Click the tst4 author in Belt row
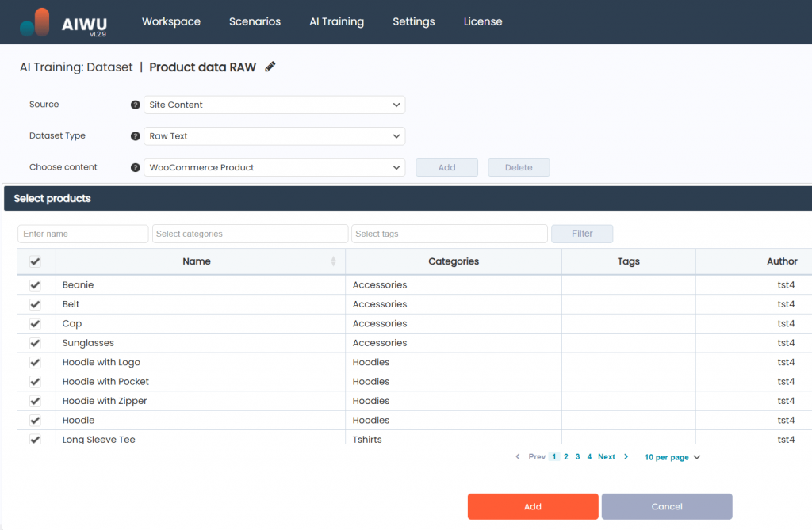This screenshot has height=530, width=812. tap(786, 304)
